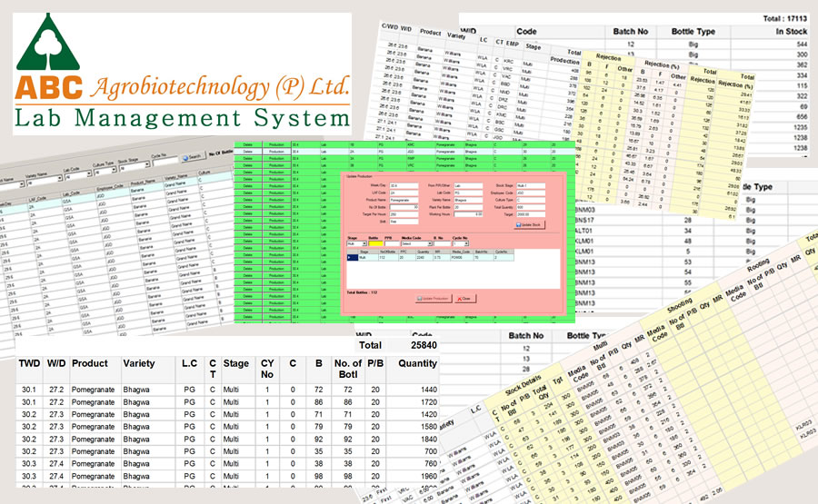Image resolution: width=818 pixels, height=504 pixels.
Task: Click the Shift field in dialog
Action: 404,222
